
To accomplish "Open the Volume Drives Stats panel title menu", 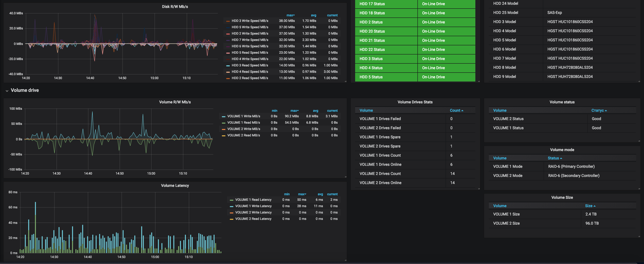I will [x=415, y=102].
